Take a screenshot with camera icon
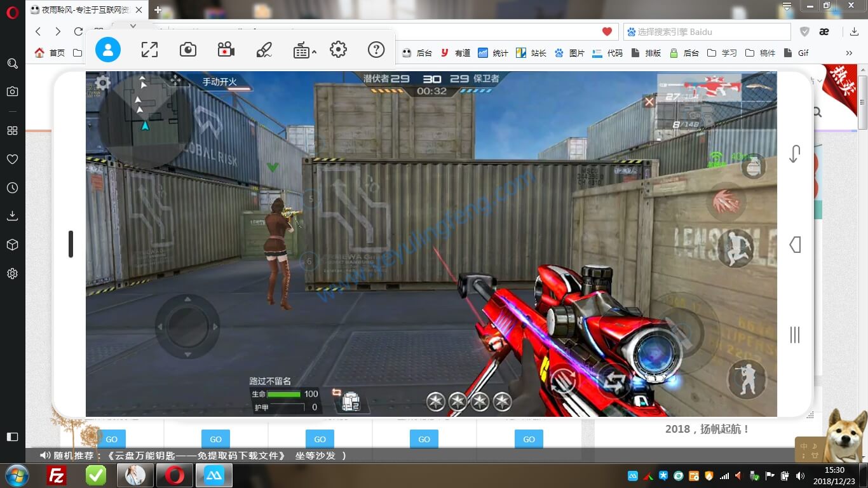The image size is (868, 488). 187,50
